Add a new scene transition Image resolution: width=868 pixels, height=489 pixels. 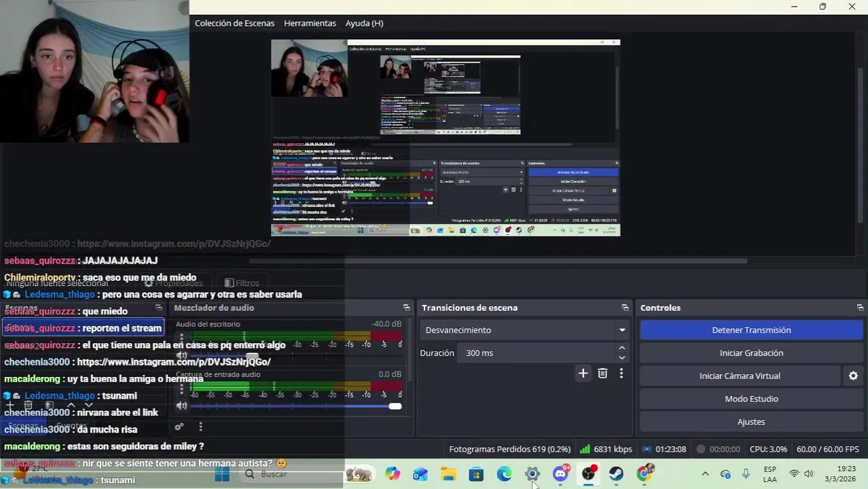pyautogui.click(x=583, y=373)
